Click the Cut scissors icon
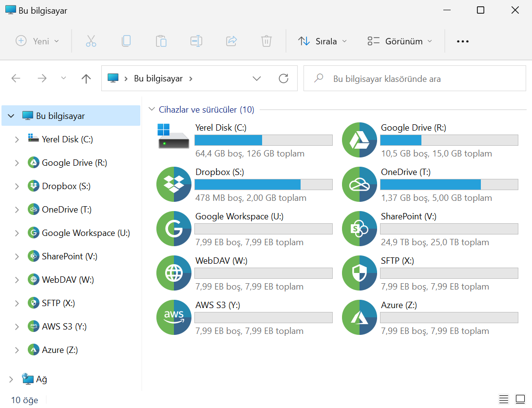The image size is (532, 408). click(x=91, y=41)
